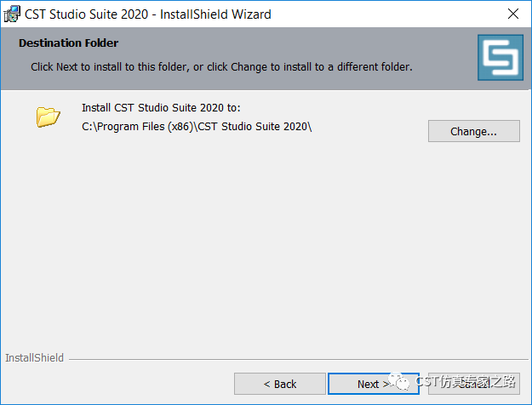The width and height of the screenshot is (532, 405).
Task: Click the CST Studio Suite logo
Action: 501,57
